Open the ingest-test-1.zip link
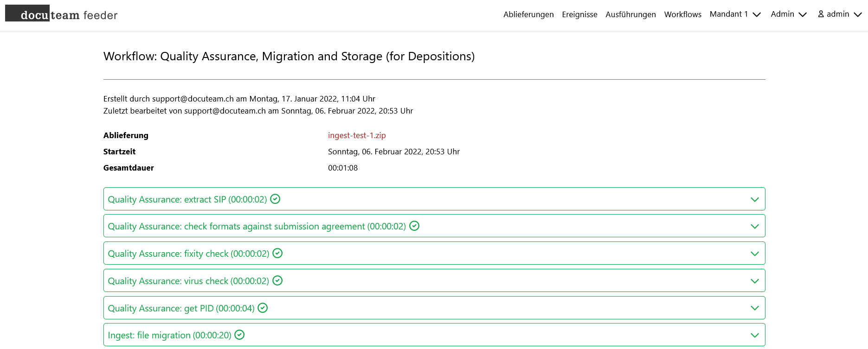Image resolution: width=868 pixels, height=349 pixels. pos(357,135)
